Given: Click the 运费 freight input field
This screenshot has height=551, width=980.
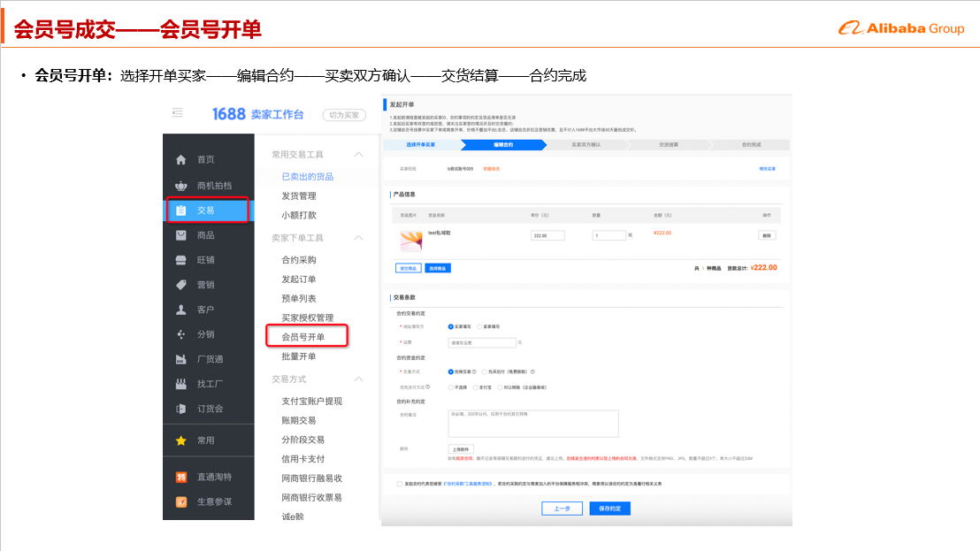Looking at the screenshot, I should pyautogui.click(x=482, y=343).
